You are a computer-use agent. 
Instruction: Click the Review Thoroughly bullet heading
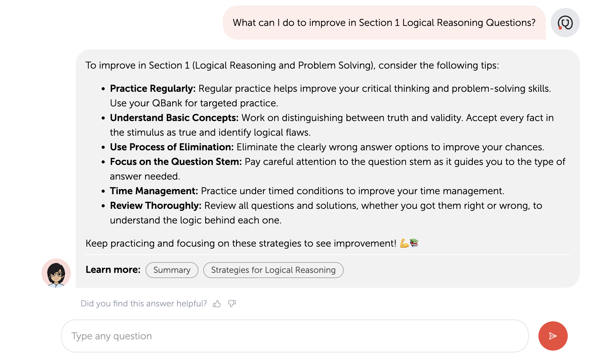pos(155,205)
